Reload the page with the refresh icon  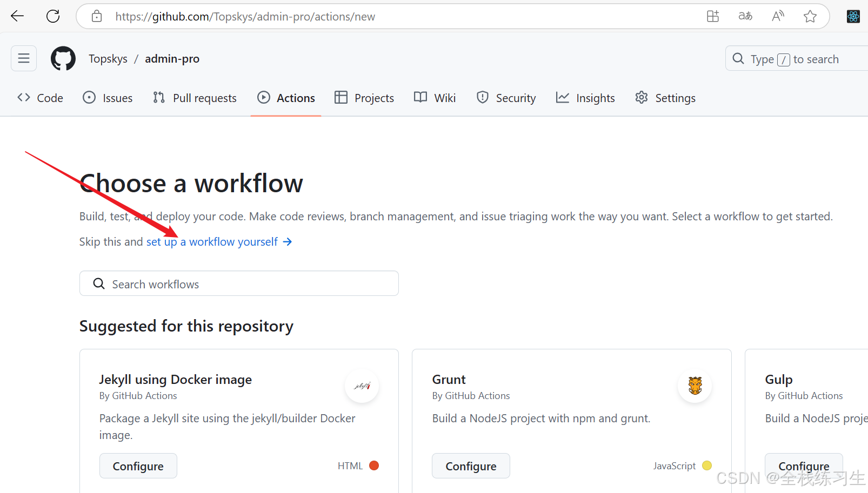click(x=53, y=16)
